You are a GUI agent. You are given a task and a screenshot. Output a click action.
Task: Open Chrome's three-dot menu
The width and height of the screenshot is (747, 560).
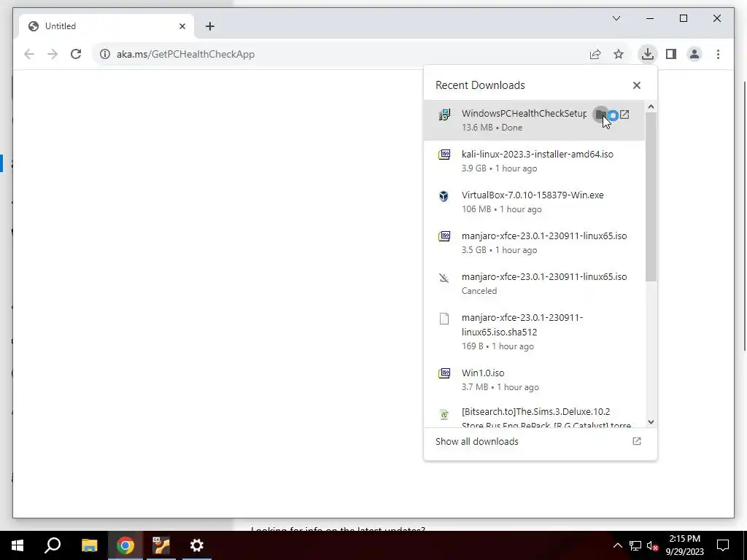(x=718, y=54)
